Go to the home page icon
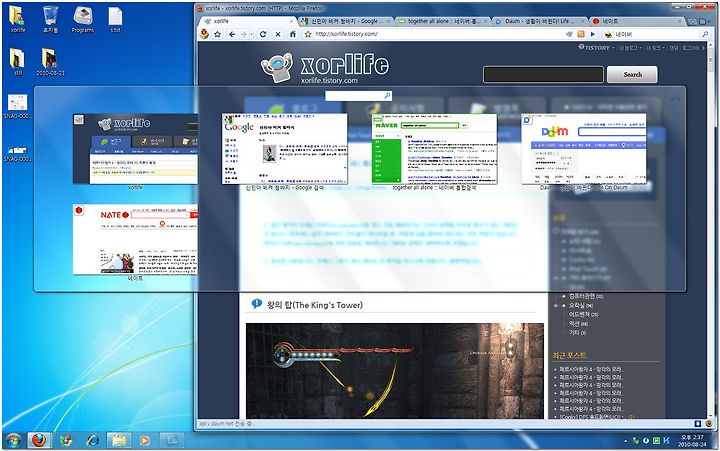Screen dimensions: 720x451 pos(292,34)
